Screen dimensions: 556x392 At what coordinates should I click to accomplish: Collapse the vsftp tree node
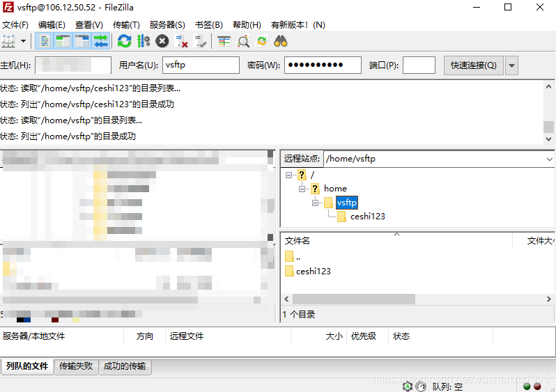[x=315, y=203]
